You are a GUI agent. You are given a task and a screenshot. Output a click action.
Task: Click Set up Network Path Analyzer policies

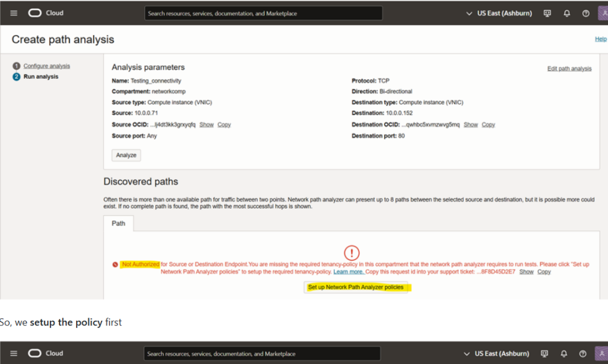coord(356,287)
